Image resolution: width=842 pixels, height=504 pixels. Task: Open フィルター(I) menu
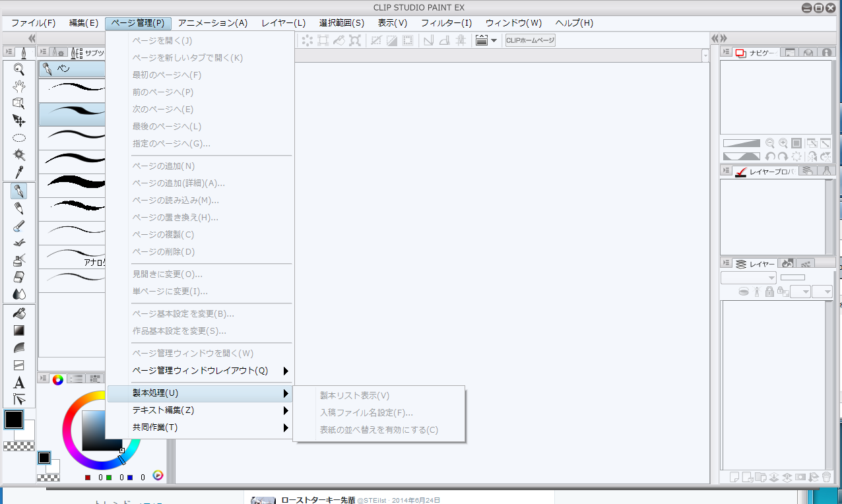pos(447,23)
